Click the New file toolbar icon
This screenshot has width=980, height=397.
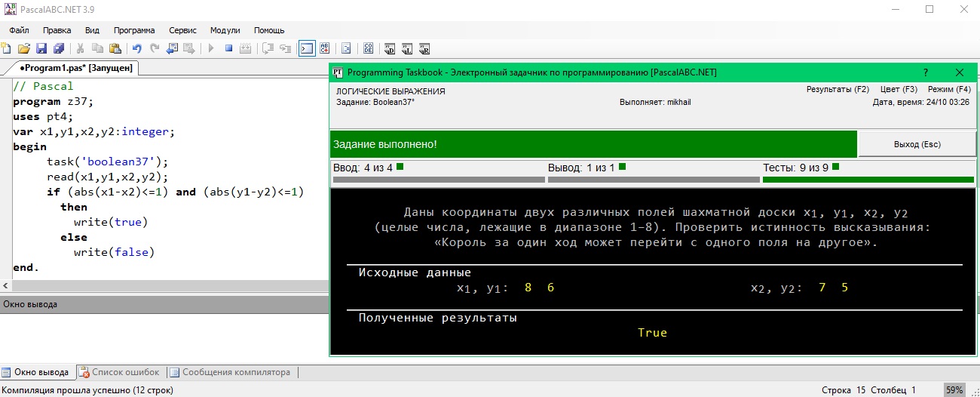tap(7, 48)
